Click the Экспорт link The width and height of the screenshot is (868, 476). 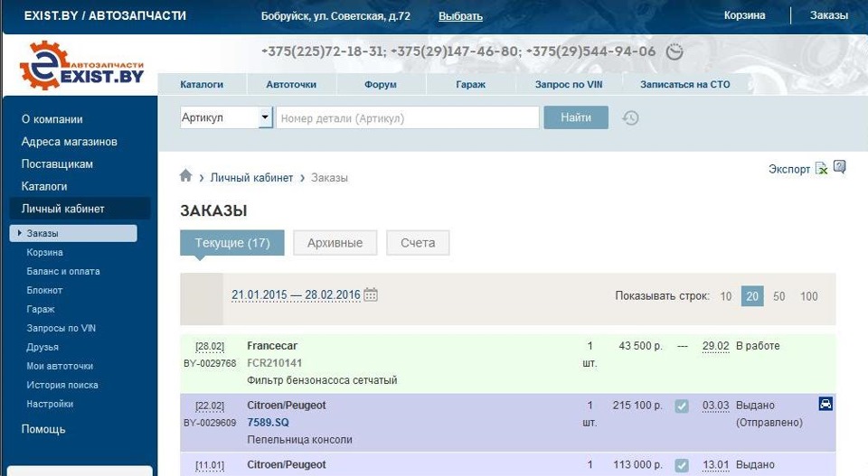[x=789, y=169]
